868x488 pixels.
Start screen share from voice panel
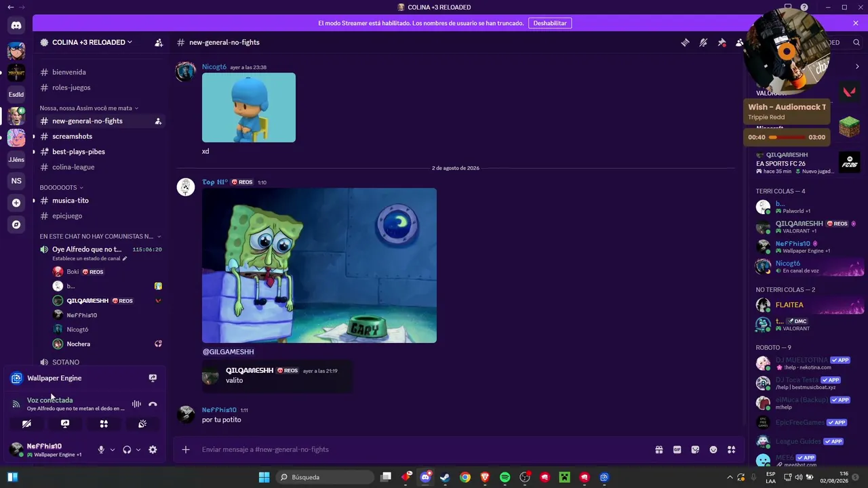click(x=65, y=424)
